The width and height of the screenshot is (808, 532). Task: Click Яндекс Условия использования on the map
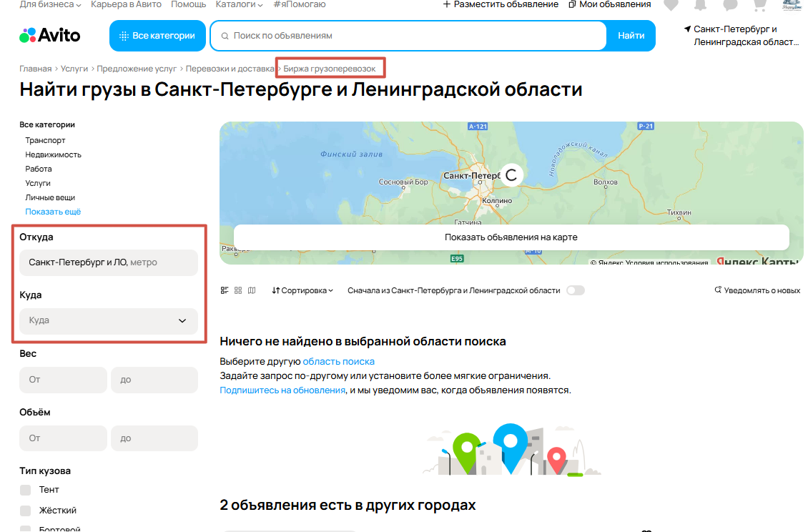pyautogui.click(x=649, y=262)
